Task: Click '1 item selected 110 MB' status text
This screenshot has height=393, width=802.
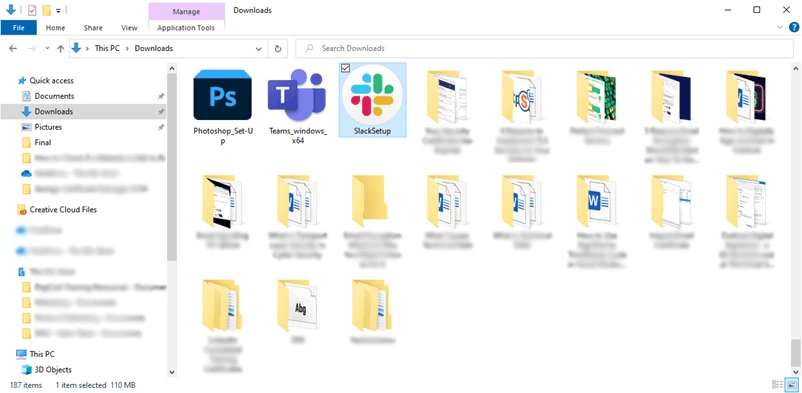Action: pos(95,385)
